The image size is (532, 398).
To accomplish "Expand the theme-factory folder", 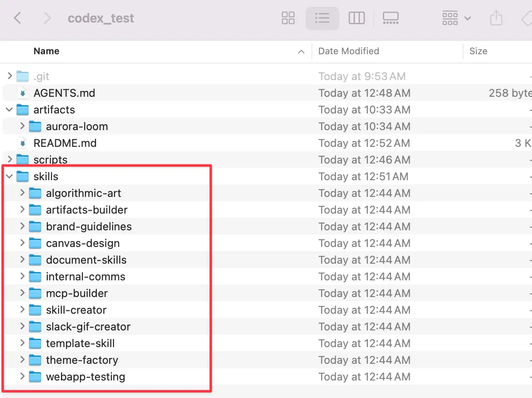I will click(22, 359).
